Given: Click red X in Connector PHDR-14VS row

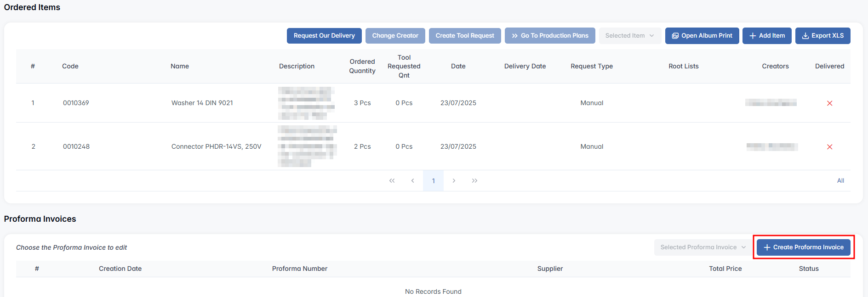Looking at the screenshot, I should [x=829, y=147].
